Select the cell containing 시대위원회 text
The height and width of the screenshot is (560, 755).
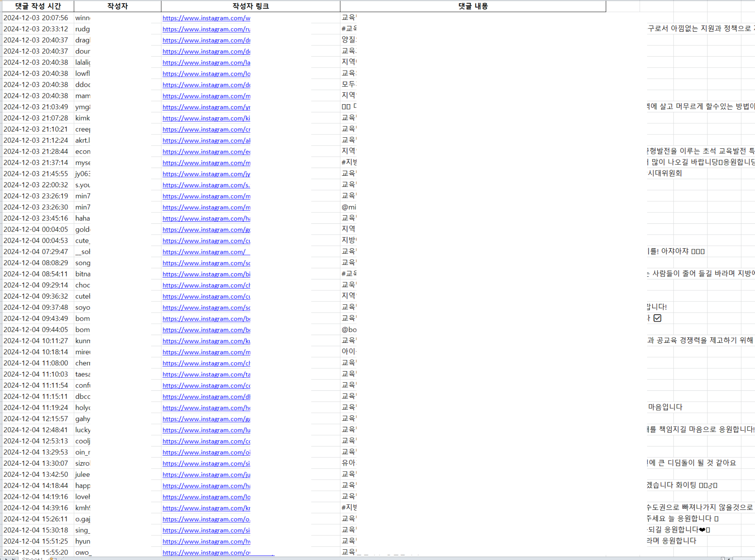click(x=664, y=173)
